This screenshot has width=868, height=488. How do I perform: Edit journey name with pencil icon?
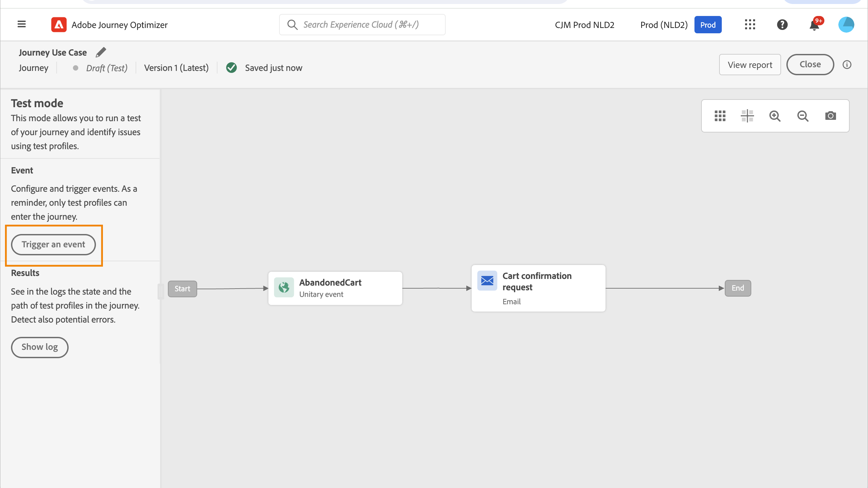[x=101, y=52]
